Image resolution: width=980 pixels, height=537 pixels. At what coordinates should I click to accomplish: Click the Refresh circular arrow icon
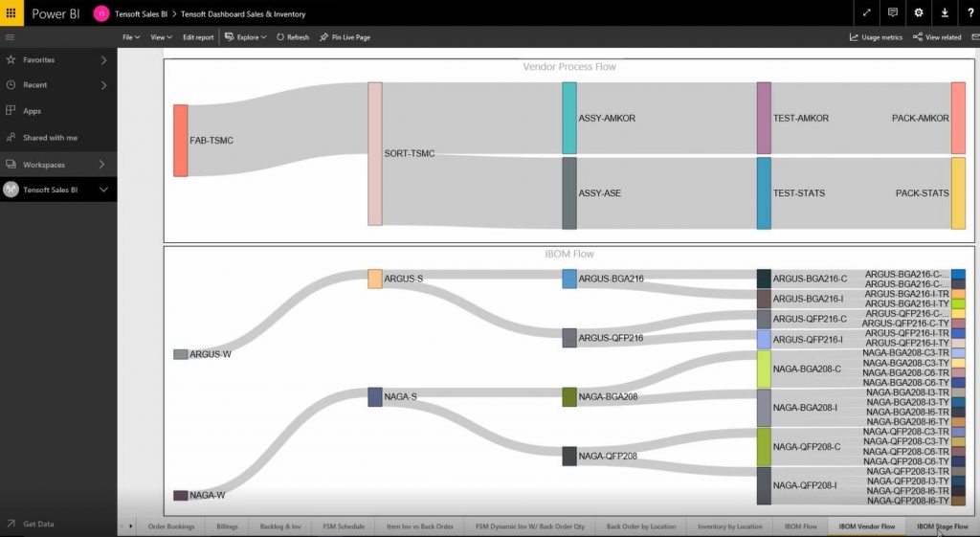coord(280,37)
